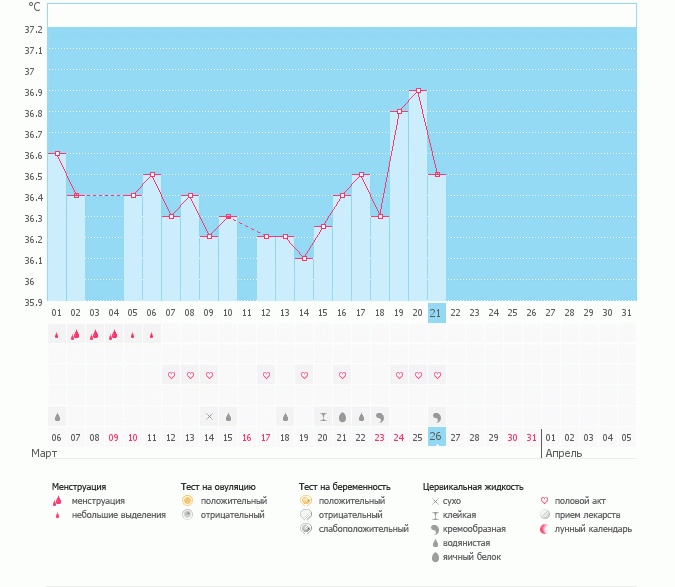This screenshot has height=587, width=675.
Task: Click the Март month label
Action: coord(44,453)
